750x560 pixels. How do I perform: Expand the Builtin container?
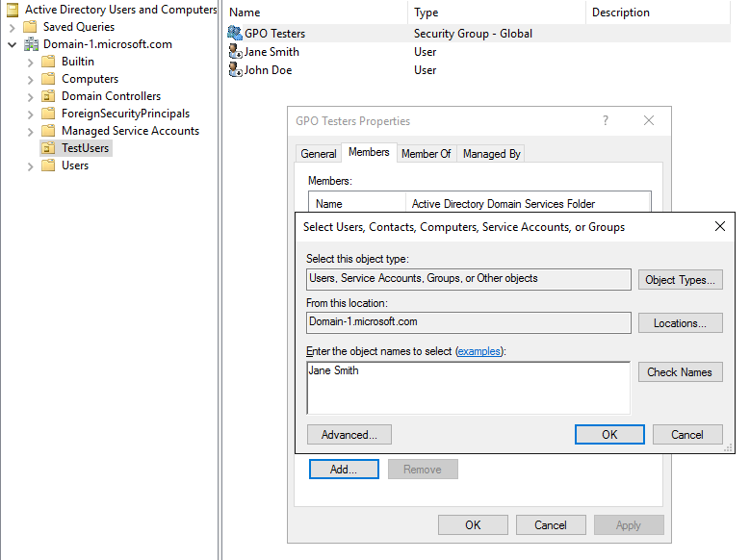(x=30, y=63)
